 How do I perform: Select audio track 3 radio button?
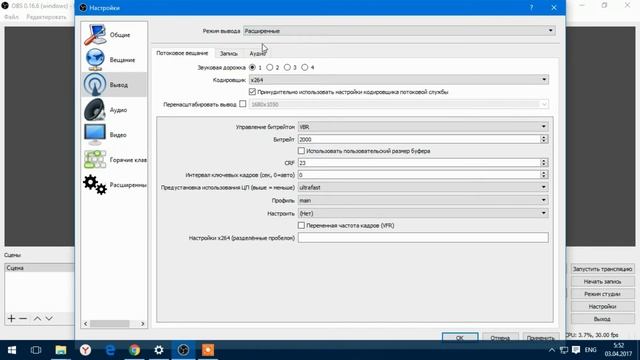point(287,67)
